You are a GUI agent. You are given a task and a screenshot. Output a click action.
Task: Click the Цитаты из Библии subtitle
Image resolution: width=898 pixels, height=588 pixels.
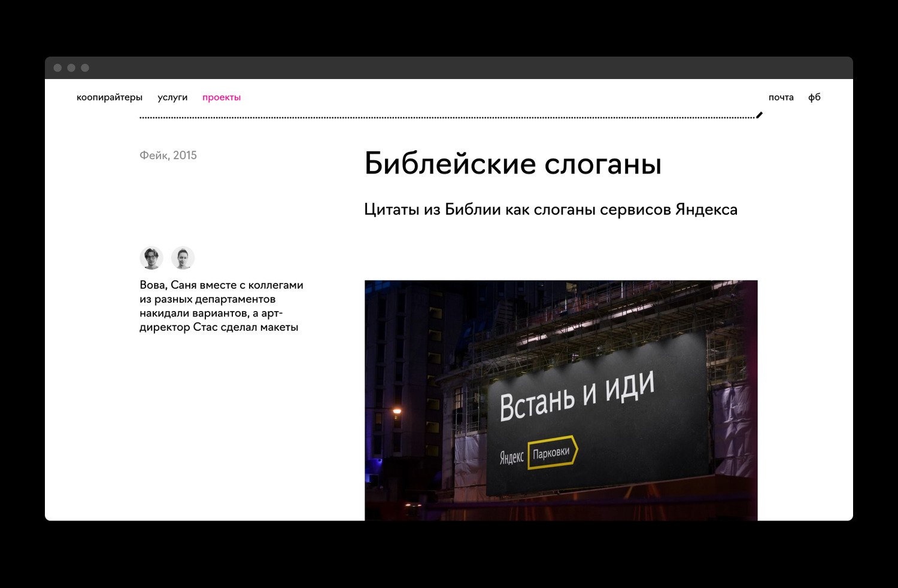pos(550,209)
